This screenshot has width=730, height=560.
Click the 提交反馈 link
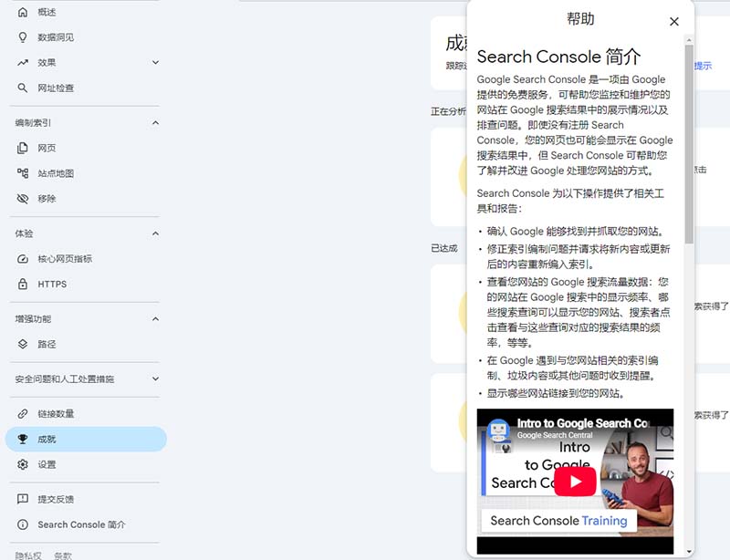coord(86,499)
